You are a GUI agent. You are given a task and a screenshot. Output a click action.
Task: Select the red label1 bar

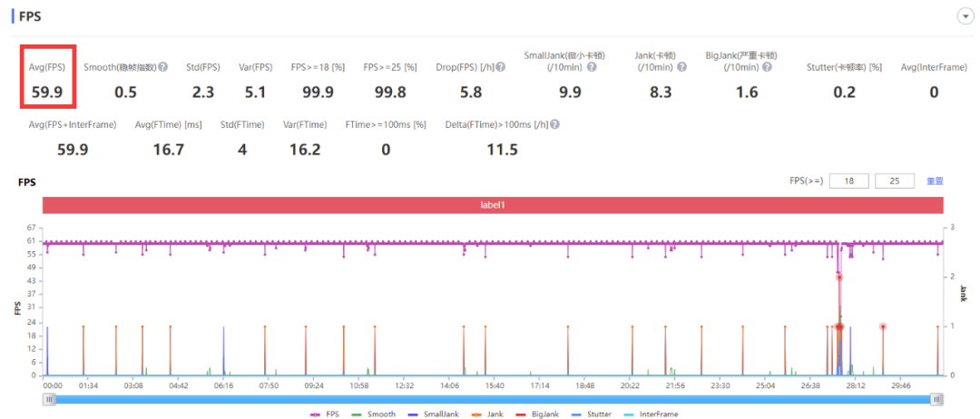coord(493,205)
